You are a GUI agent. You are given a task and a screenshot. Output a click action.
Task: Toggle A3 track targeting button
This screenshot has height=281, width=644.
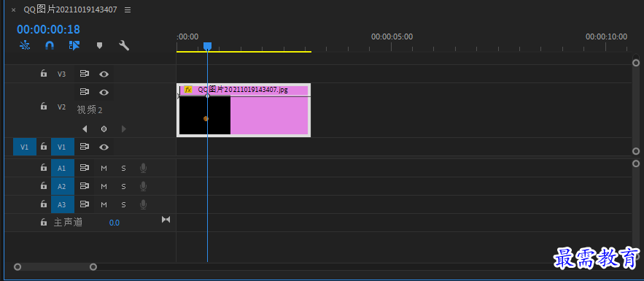[63, 204]
